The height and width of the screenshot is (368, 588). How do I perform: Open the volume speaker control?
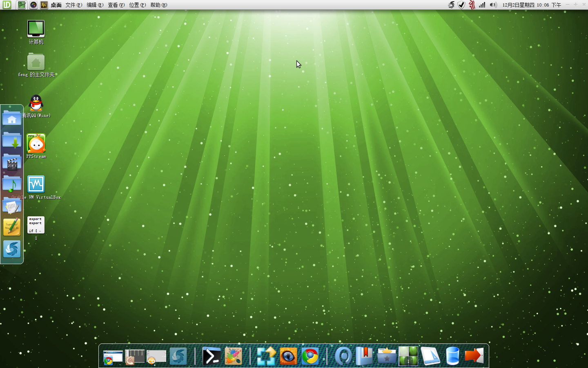[x=493, y=5]
